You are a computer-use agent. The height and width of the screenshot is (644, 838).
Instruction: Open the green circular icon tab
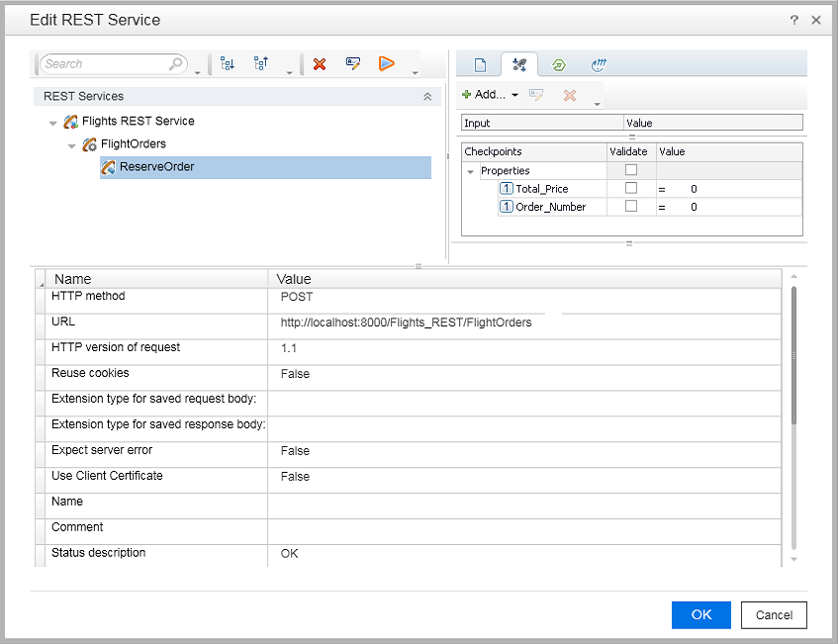(x=558, y=65)
